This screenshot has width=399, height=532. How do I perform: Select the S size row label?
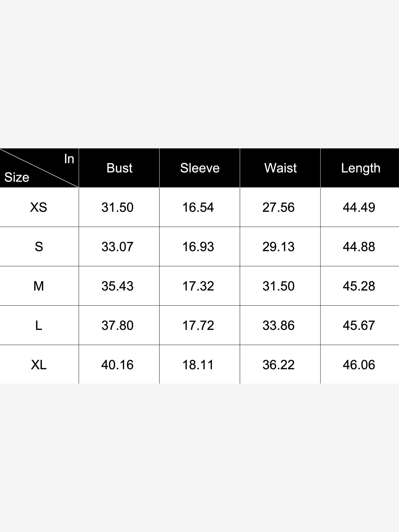click(x=39, y=247)
